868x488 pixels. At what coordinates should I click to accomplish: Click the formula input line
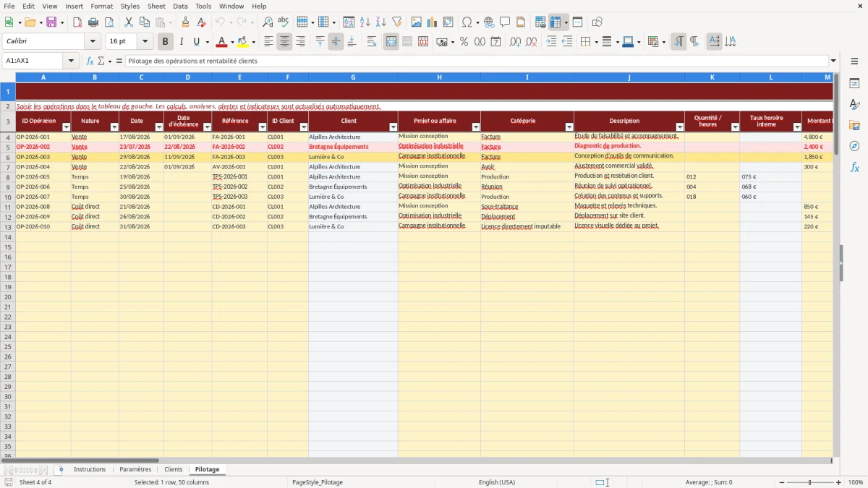tap(477, 61)
